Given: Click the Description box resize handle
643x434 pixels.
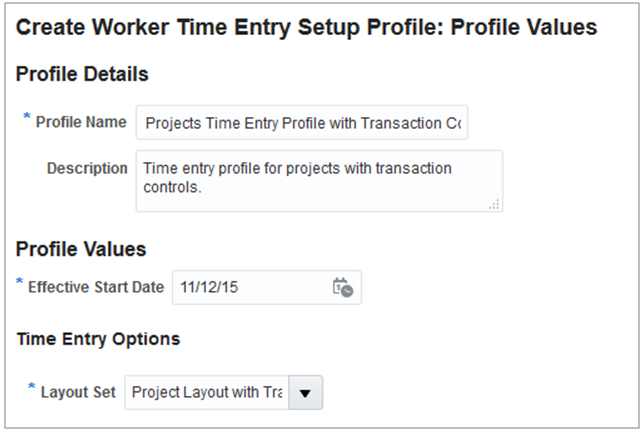Looking at the screenshot, I should [494, 204].
